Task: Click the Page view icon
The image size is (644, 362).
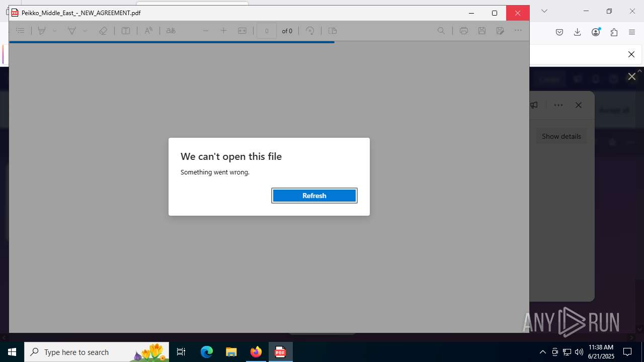Action: (x=333, y=31)
